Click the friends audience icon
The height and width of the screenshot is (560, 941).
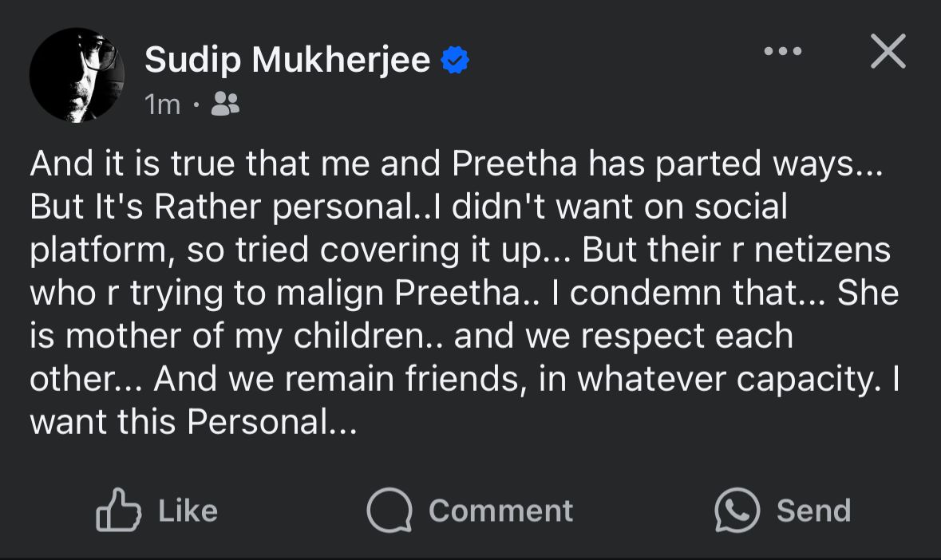click(x=225, y=104)
